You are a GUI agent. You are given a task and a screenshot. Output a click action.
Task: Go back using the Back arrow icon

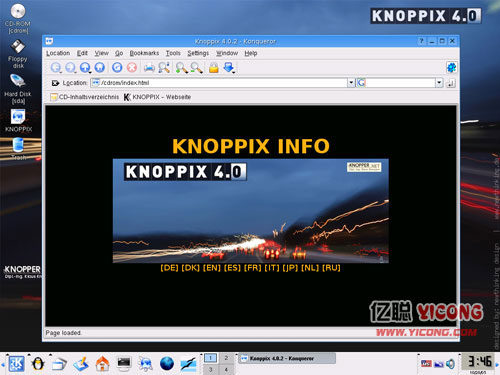click(x=56, y=68)
